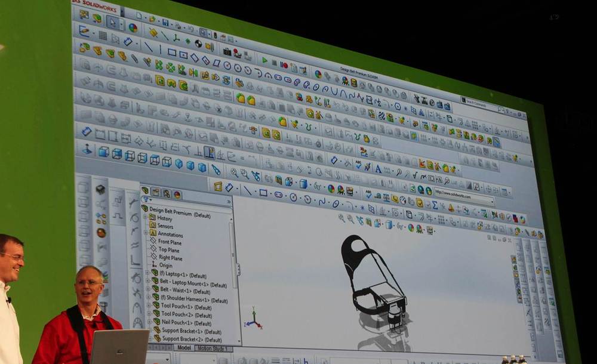Open the ConfigurationManager tab icon
The image size is (597, 364).
tap(166, 193)
